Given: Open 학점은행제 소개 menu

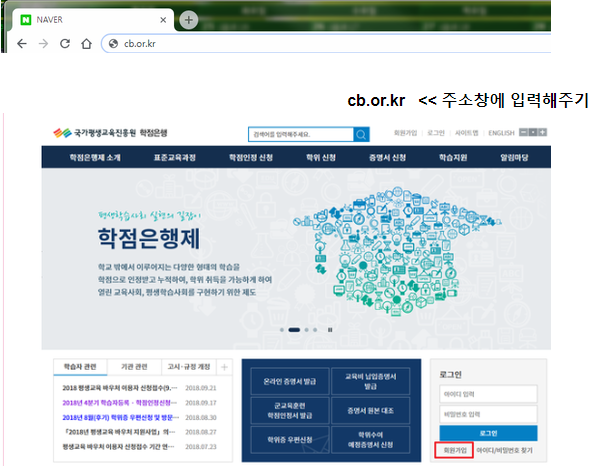Looking at the screenshot, I should (x=95, y=158).
